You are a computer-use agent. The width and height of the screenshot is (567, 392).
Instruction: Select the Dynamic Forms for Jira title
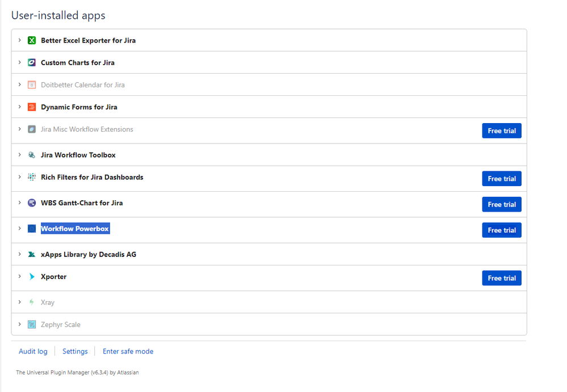click(x=79, y=107)
